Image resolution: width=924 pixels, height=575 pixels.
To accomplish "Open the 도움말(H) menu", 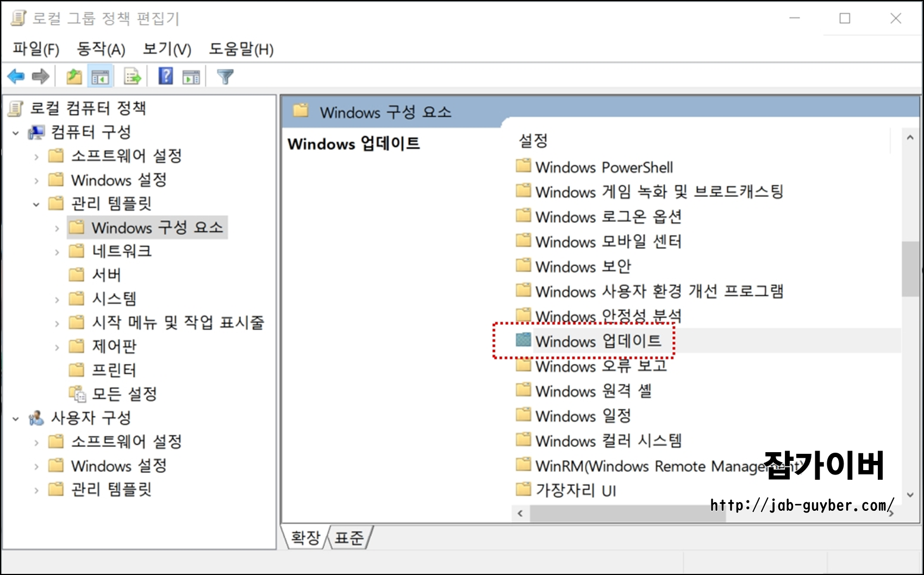I will click(241, 49).
